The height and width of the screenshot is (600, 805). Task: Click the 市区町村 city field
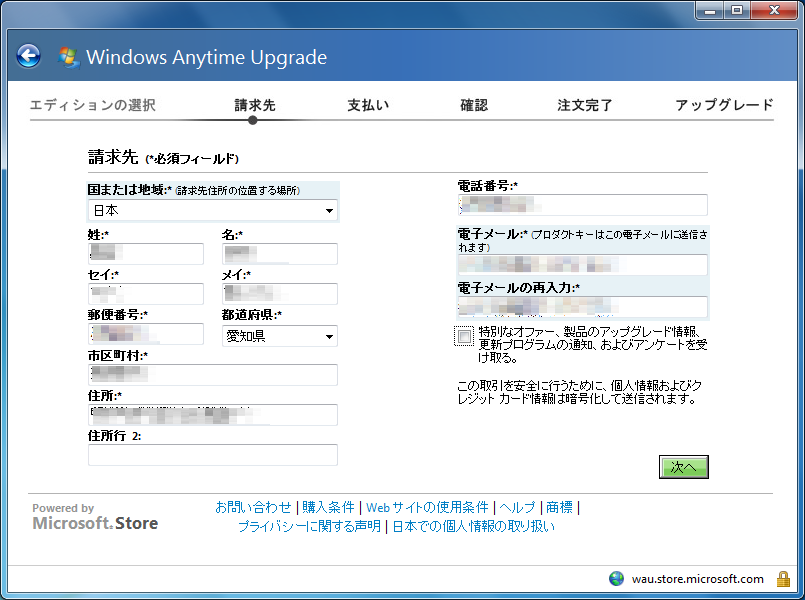(x=212, y=375)
